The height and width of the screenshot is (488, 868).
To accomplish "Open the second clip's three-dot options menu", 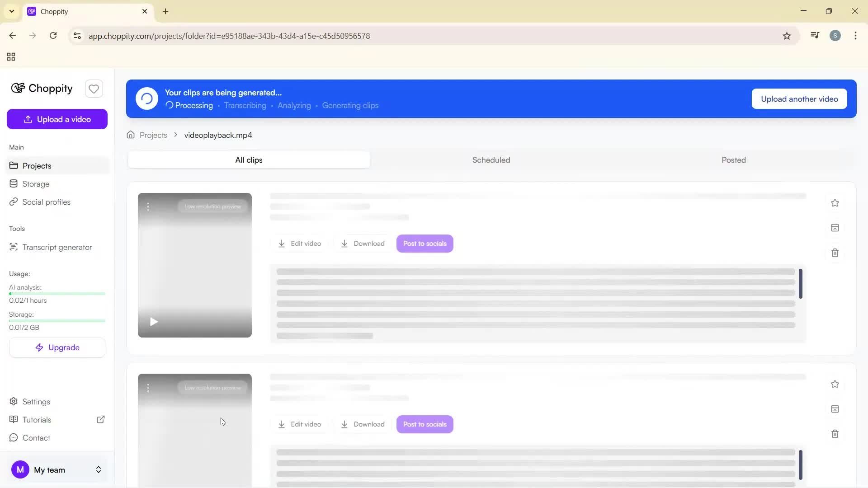I will click(148, 388).
